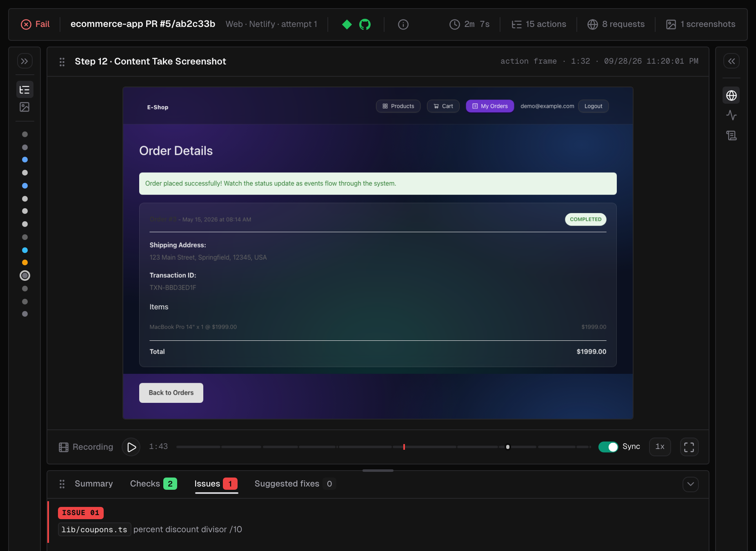Toggle the Sync switch
The width and height of the screenshot is (756, 551).
608,447
